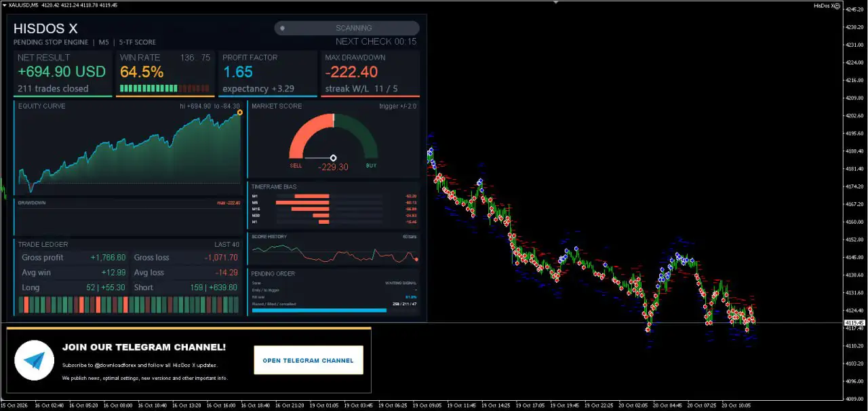Click the -229.30 market score reading
Screen dimensions: 868x411
(x=333, y=167)
